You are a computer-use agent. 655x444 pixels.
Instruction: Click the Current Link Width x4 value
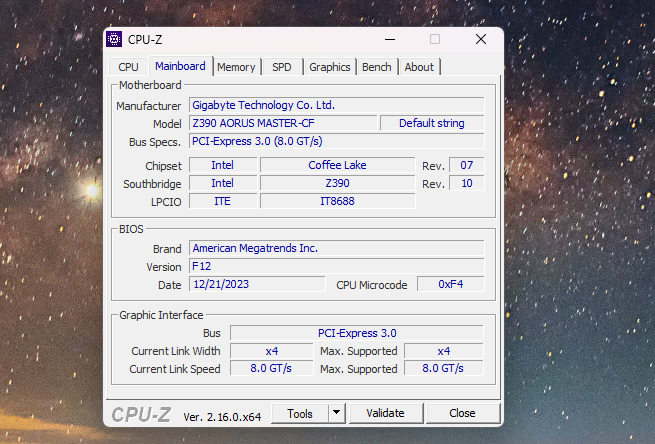(x=272, y=351)
